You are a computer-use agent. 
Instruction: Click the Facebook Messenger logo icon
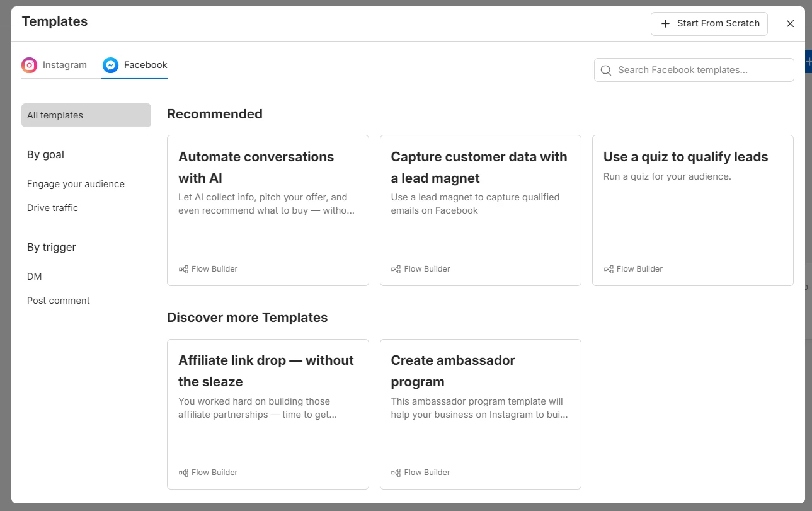click(110, 65)
